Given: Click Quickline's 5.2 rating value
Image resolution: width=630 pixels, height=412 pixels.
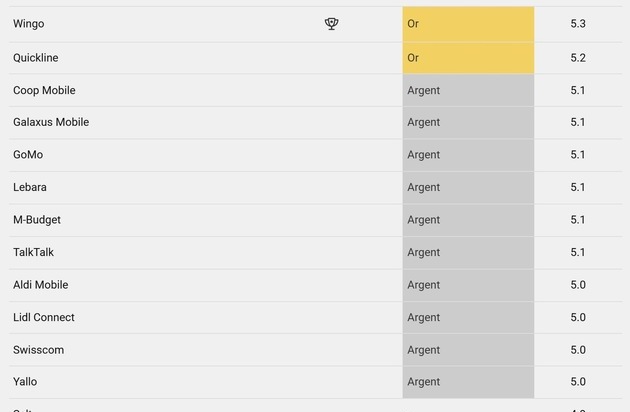Looking at the screenshot, I should pos(578,58).
